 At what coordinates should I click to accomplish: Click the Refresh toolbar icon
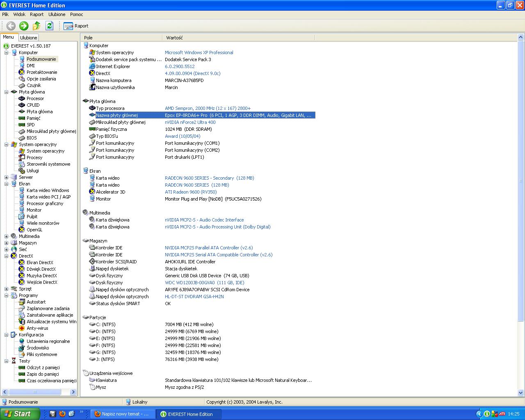coord(49,26)
